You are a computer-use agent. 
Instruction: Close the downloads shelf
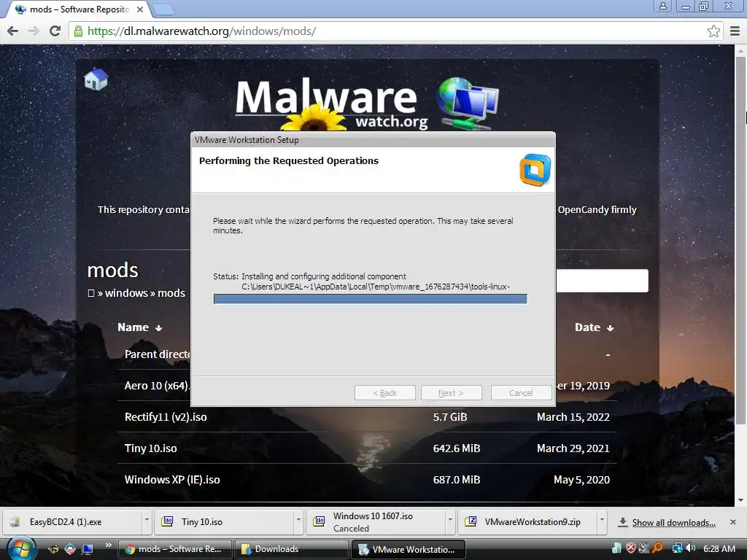tap(733, 522)
